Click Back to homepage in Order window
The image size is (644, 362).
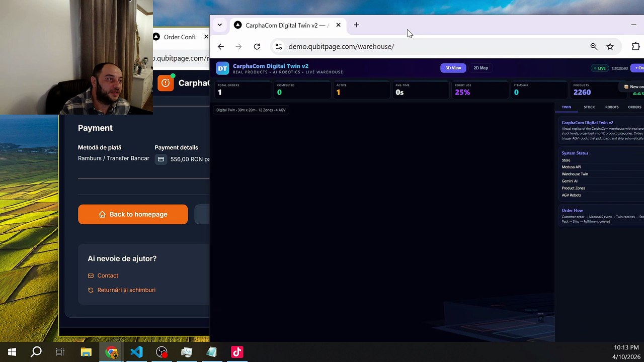pyautogui.click(x=133, y=214)
